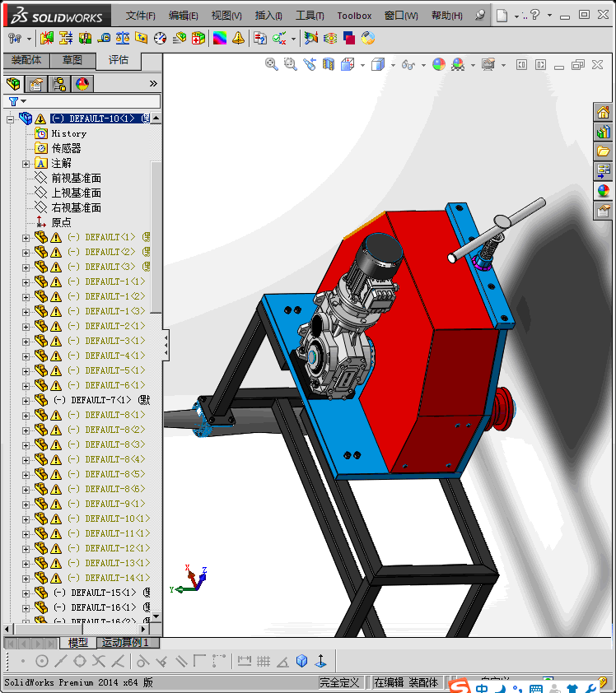Open the DisplayManager color ball tab
Viewport: 616px width, 693px height.
[82, 83]
